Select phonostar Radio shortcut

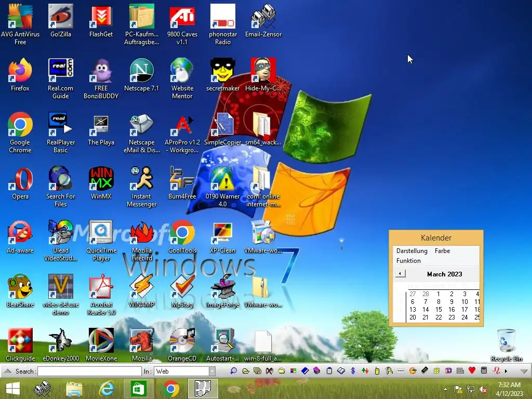pyautogui.click(x=222, y=24)
